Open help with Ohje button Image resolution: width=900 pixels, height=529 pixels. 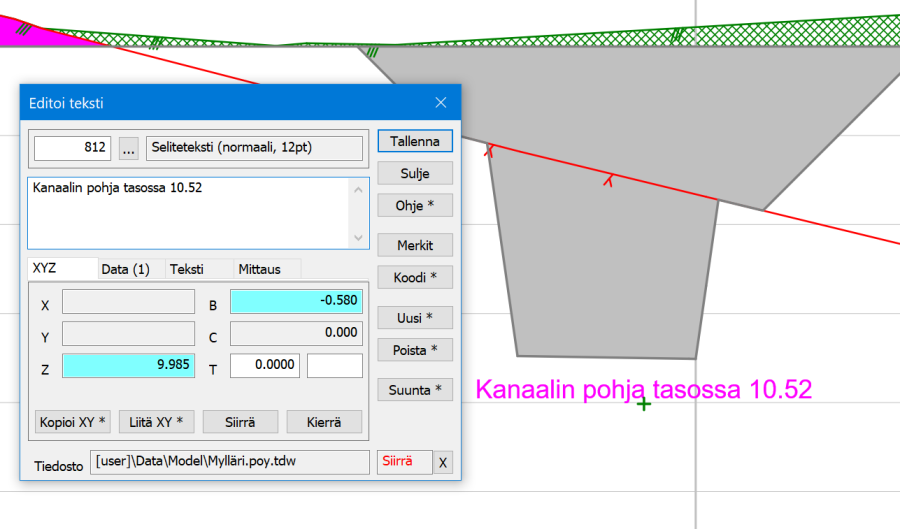tap(415, 205)
